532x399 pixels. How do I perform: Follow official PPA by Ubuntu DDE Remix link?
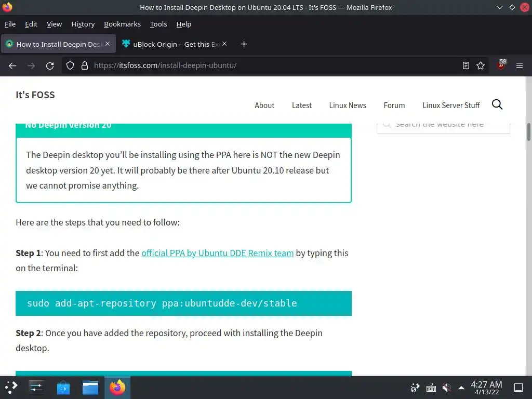click(x=218, y=253)
